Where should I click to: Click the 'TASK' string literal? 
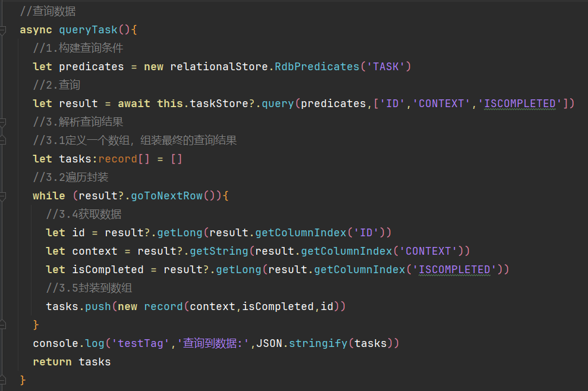[x=385, y=67]
